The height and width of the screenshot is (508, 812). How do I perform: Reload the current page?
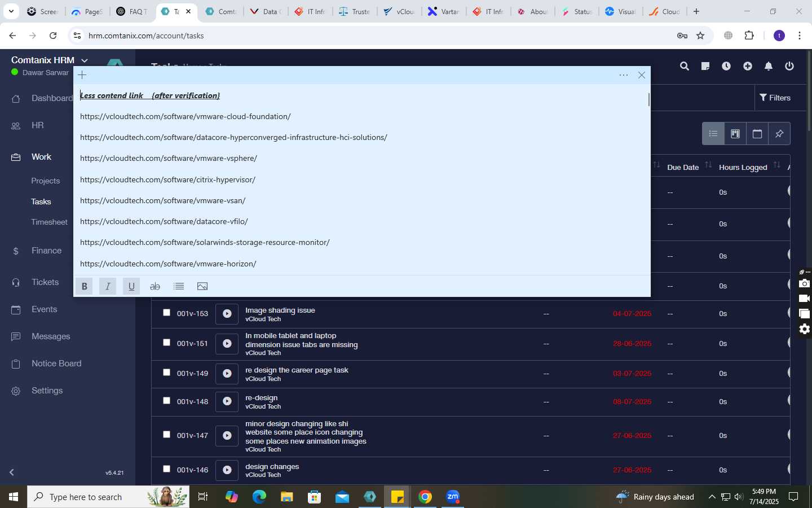click(x=53, y=36)
